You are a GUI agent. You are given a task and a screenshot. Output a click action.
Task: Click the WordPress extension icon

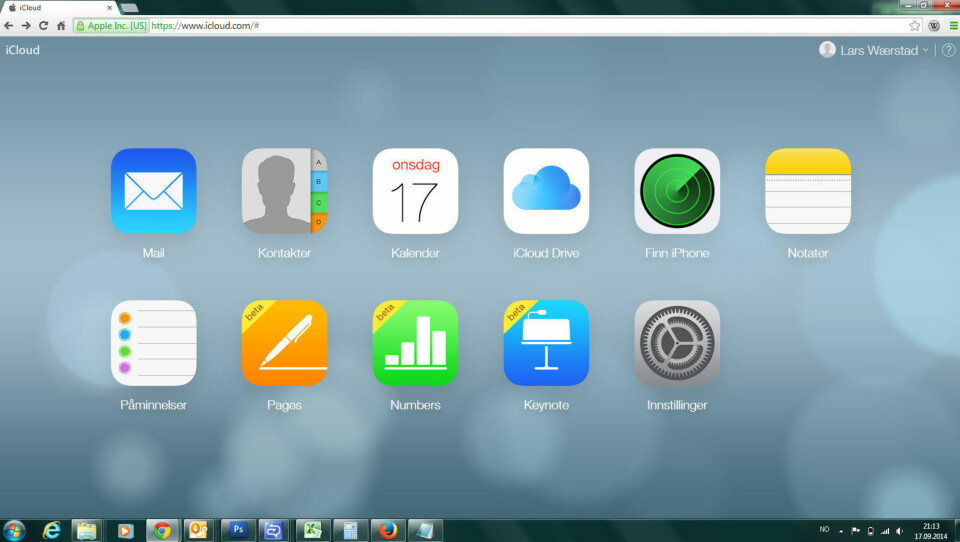point(934,26)
